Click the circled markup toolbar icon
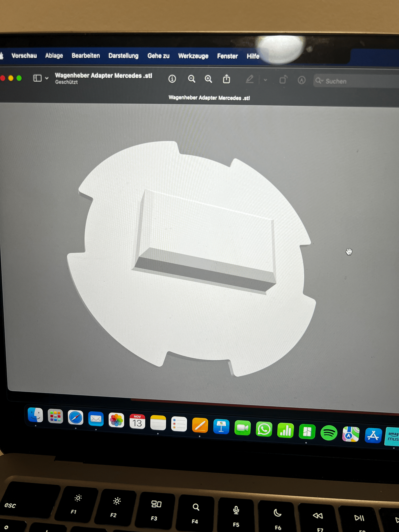 [302, 80]
